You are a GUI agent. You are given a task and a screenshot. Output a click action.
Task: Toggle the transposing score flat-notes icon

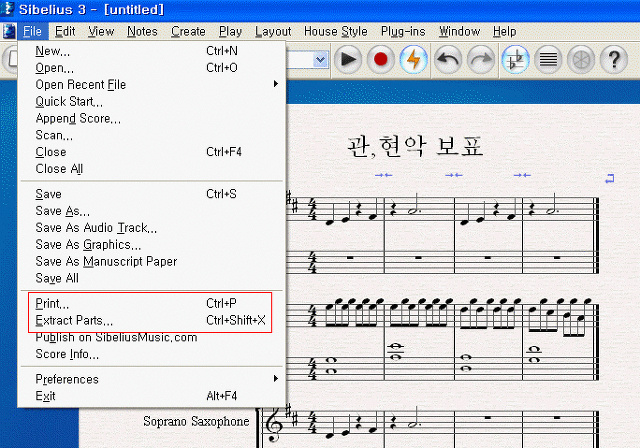(x=516, y=60)
